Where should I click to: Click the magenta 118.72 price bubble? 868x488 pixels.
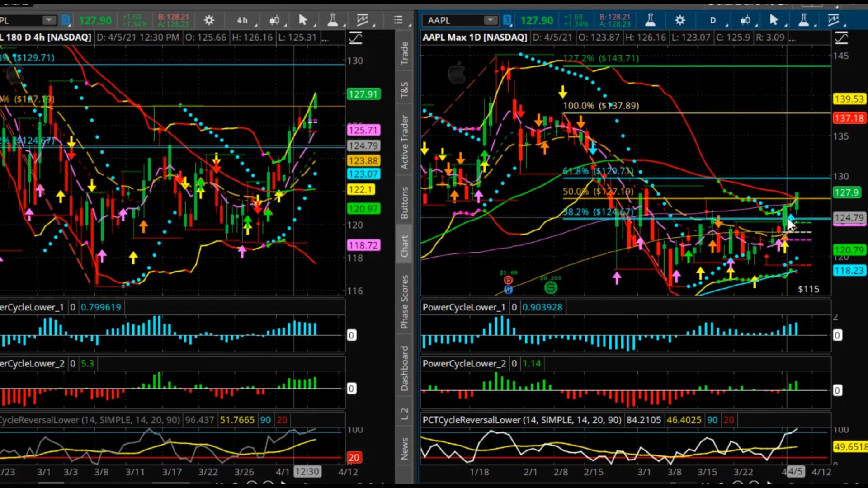[363, 245]
